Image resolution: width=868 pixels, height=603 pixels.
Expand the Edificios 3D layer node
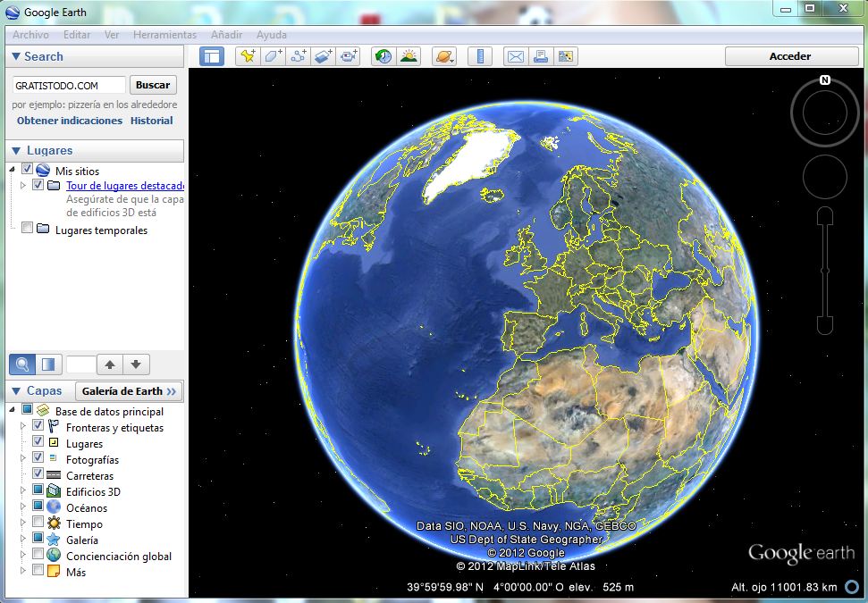22,490
